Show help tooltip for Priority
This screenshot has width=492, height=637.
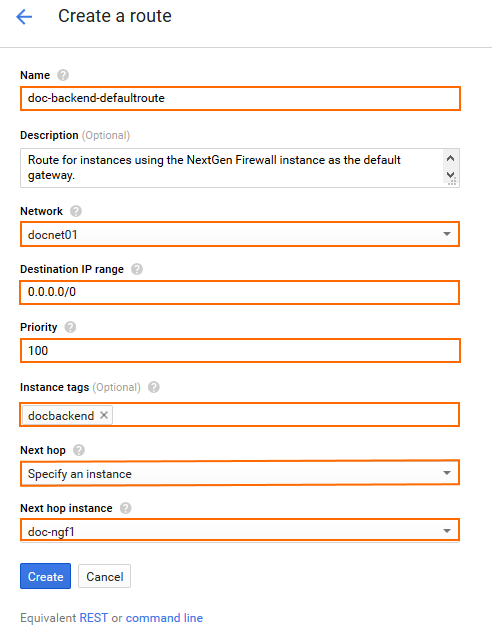(x=70, y=327)
